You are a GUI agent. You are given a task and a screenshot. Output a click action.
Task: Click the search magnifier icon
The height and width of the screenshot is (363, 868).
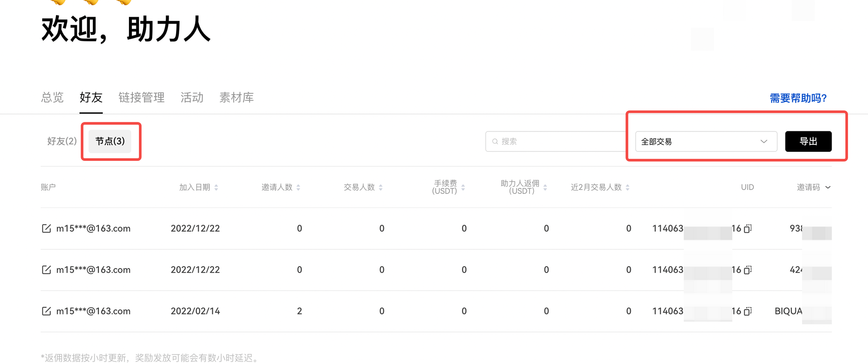pyautogui.click(x=495, y=141)
